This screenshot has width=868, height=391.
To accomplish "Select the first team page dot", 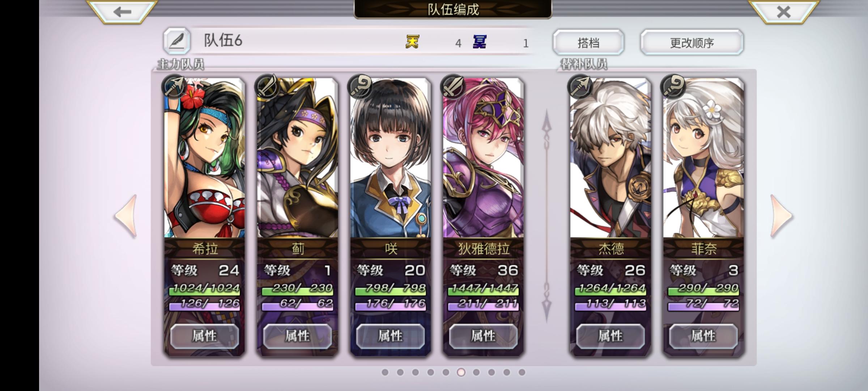I will [385, 372].
